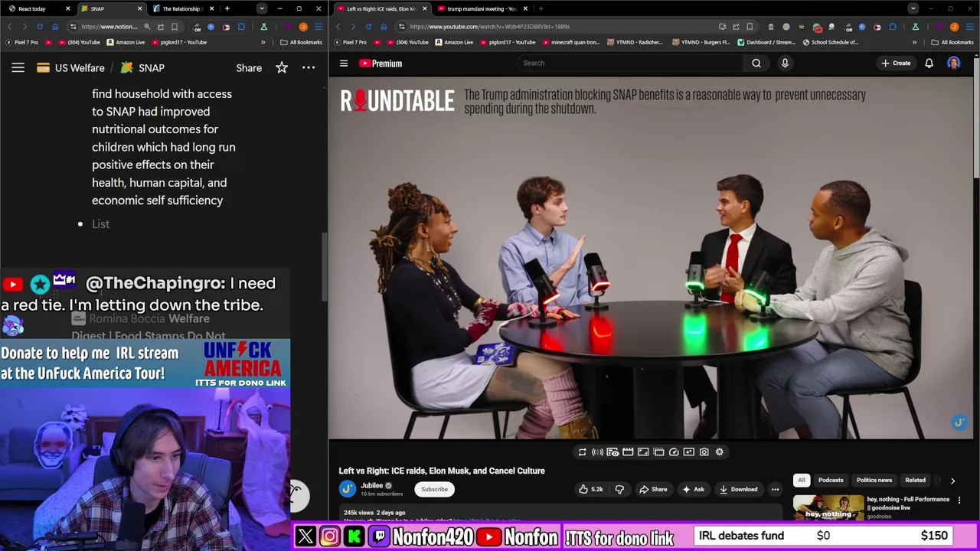Select the Related filter chip
Screen dimensions: 980x551
tap(916, 481)
